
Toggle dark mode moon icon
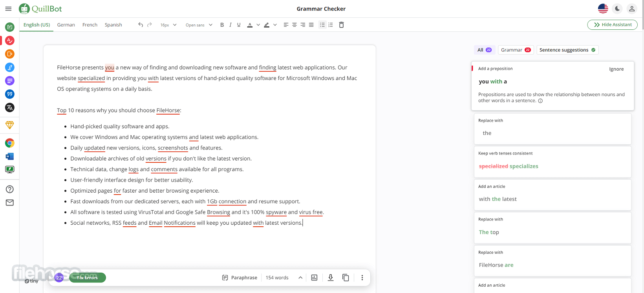pos(617,9)
